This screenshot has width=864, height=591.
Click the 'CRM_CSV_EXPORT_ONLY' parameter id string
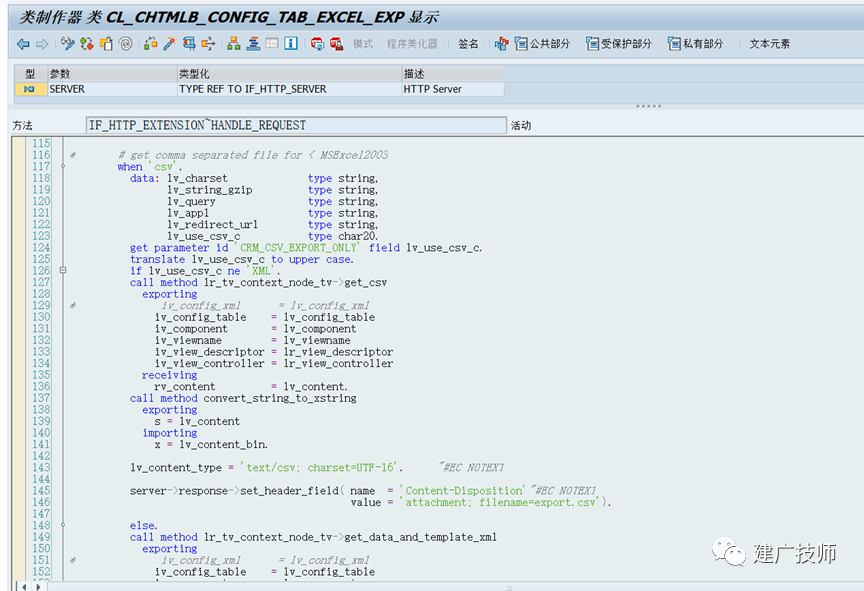(x=298, y=248)
